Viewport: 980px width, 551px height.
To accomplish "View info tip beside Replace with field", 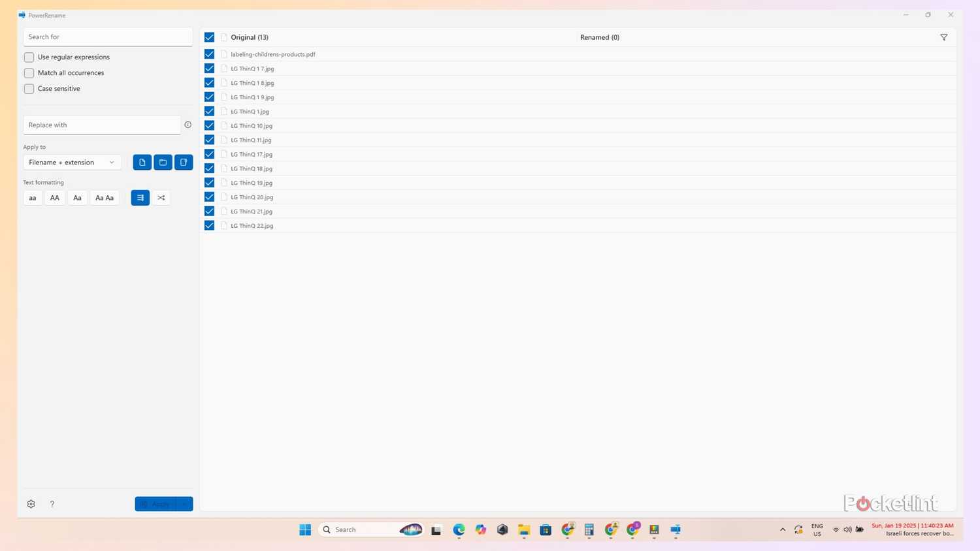I will [x=188, y=124].
